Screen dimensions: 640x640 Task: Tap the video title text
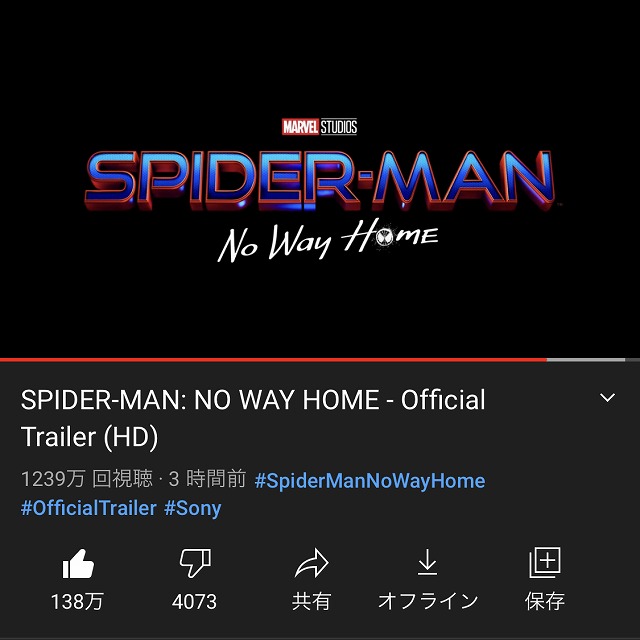[253, 418]
